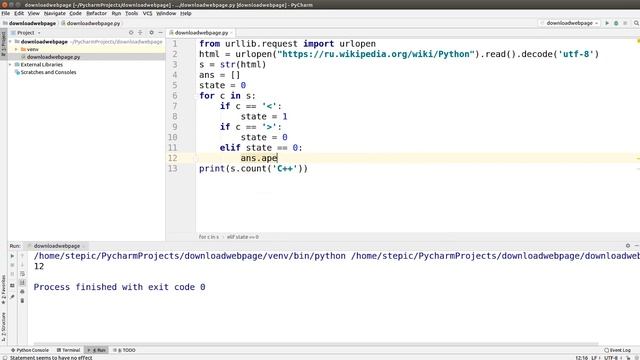Start debugging with the toolbar bug icon
Screen dimensions: 640x360
pyautogui.click(x=616, y=23)
